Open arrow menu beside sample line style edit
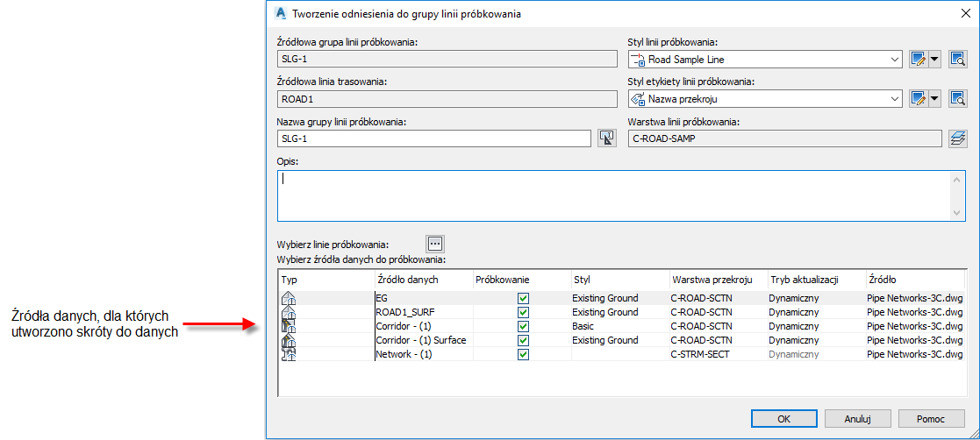 pyautogui.click(x=934, y=60)
